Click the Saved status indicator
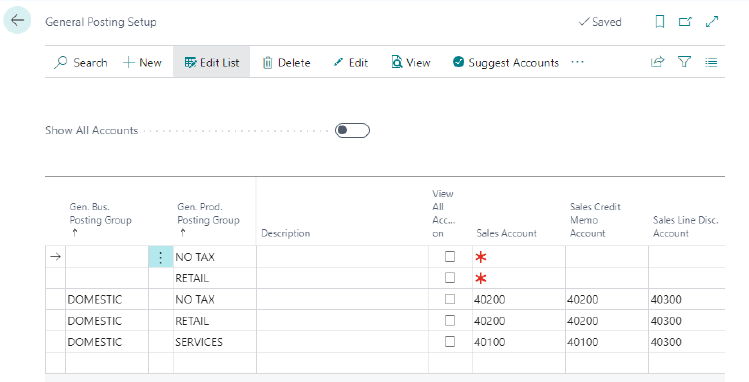The image size is (749, 382). click(x=600, y=21)
